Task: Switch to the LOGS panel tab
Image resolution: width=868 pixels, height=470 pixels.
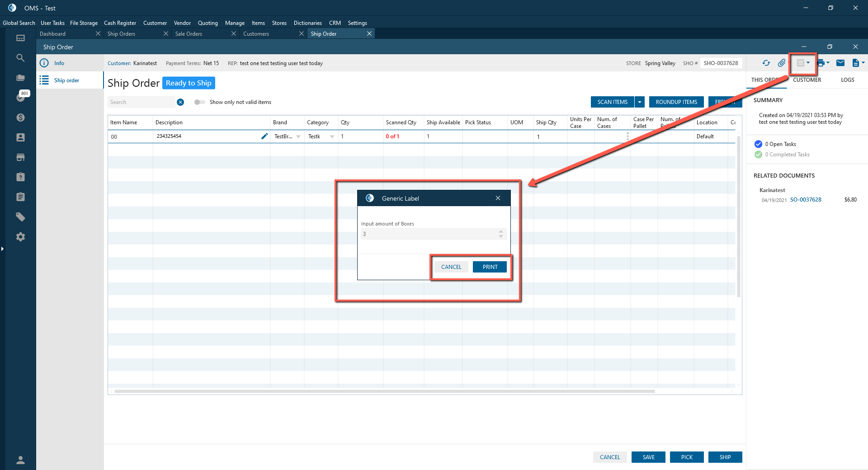Action: point(848,80)
